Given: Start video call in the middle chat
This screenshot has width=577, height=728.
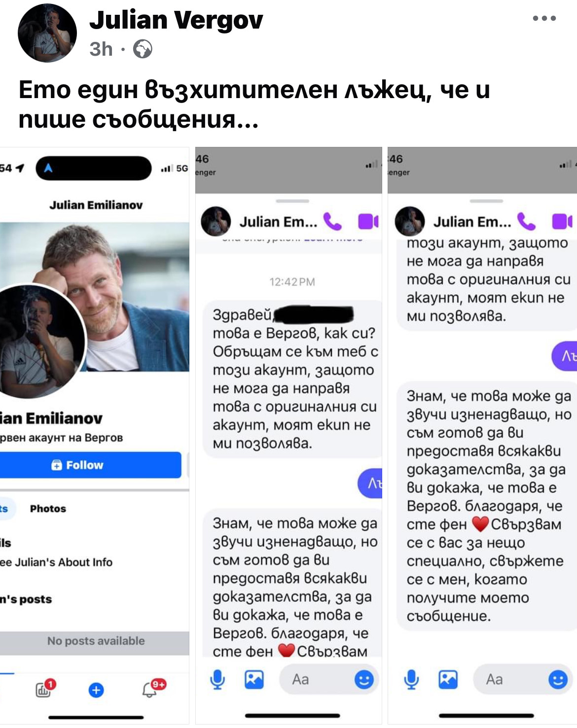Looking at the screenshot, I should [x=368, y=222].
